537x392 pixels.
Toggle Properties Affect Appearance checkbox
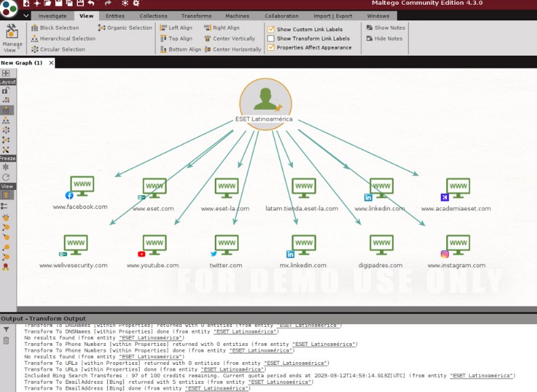pyautogui.click(x=271, y=48)
